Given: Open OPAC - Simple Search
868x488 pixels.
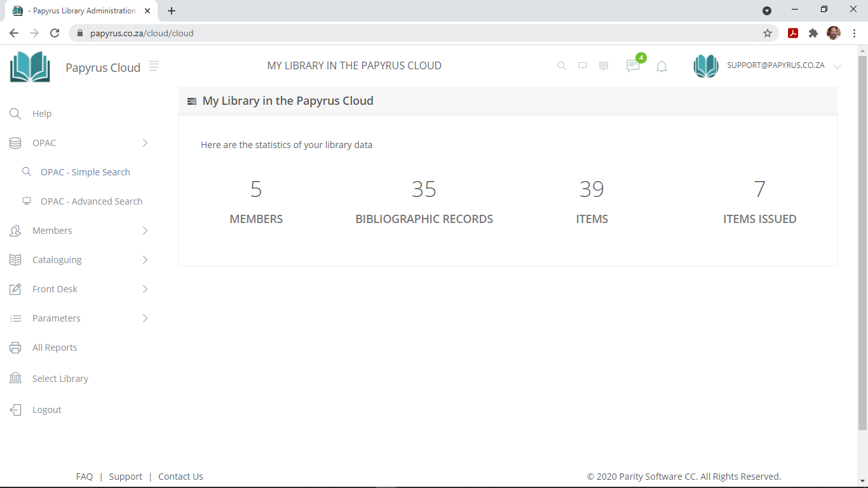Looking at the screenshot, I should pos(85,172).
